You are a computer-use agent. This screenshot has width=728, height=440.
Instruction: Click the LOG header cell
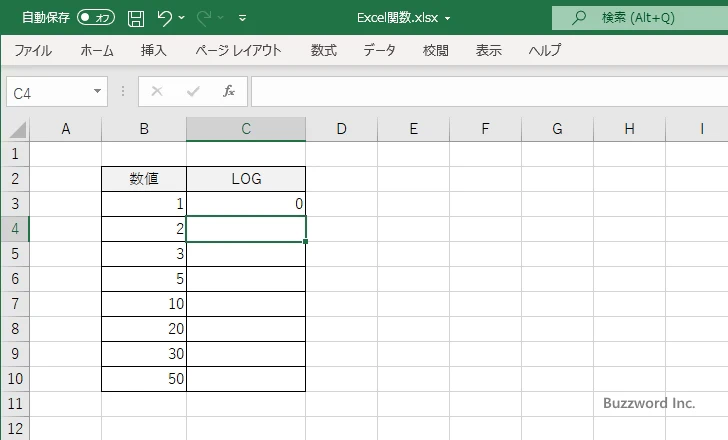246,179
